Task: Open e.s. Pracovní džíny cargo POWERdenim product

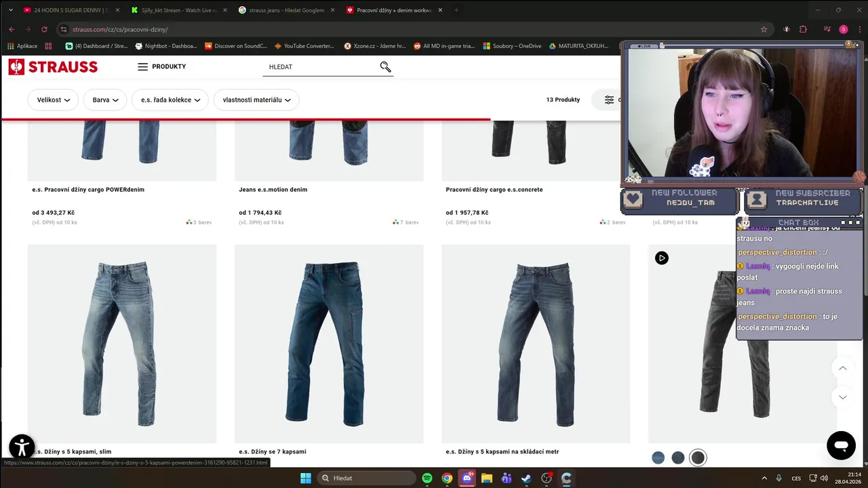Action: click(x=88, y=190)
